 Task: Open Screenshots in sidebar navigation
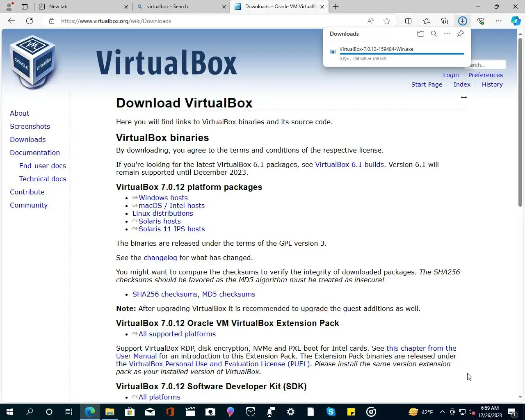click(x=30, y=126)
